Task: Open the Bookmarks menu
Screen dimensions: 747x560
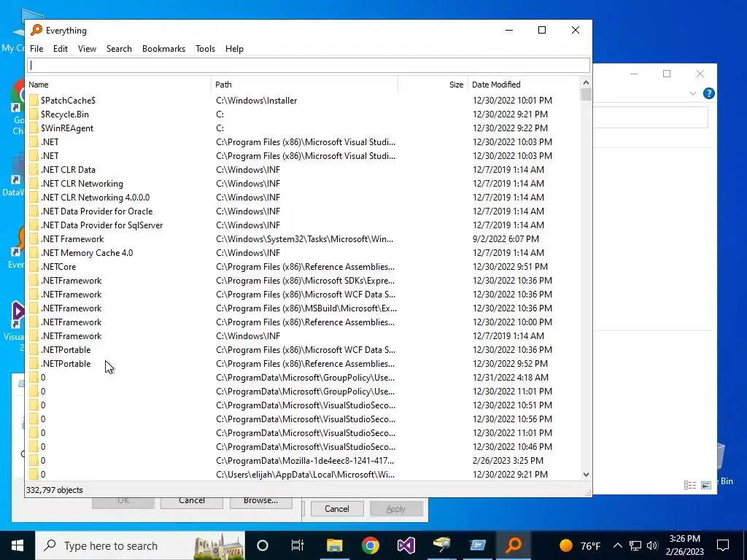Action: click(163, 49)
